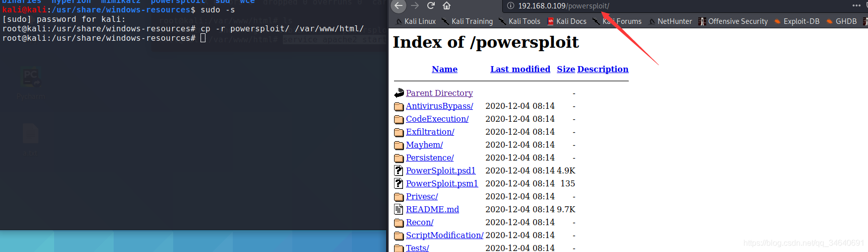This screenshot has height=252, width=868.
Task: Sort listing by Description column
Action: tap(603, 69)
